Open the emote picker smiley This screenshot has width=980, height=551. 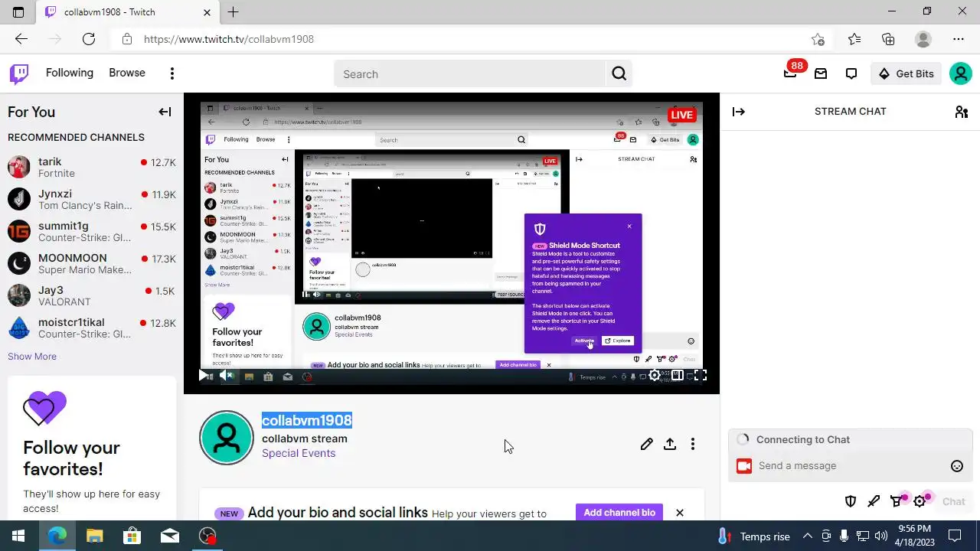point(956,466)
